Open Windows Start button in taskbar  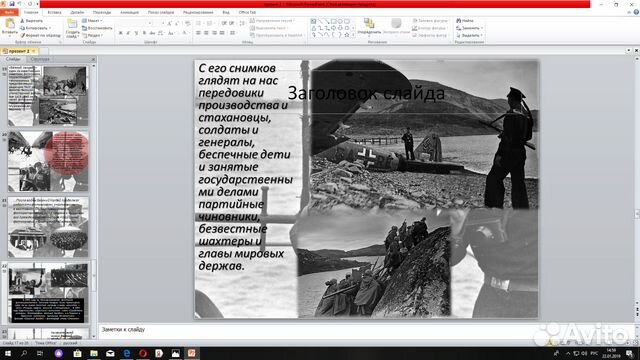7,353
